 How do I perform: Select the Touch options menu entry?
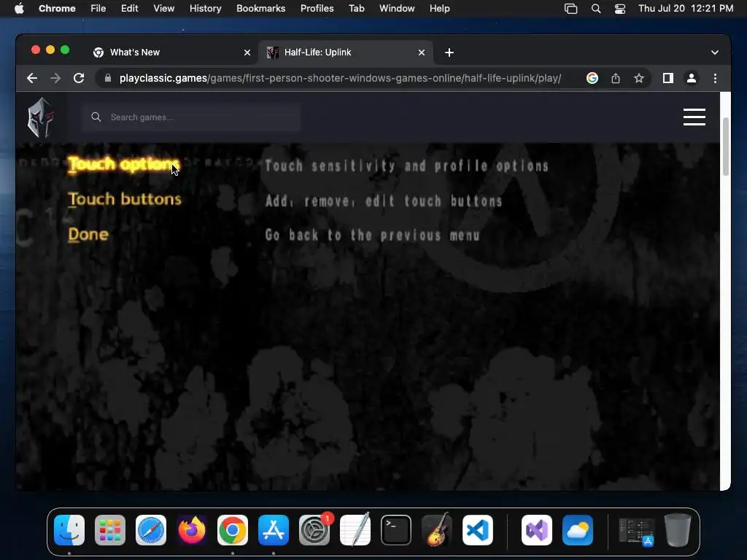coord(124,165)
